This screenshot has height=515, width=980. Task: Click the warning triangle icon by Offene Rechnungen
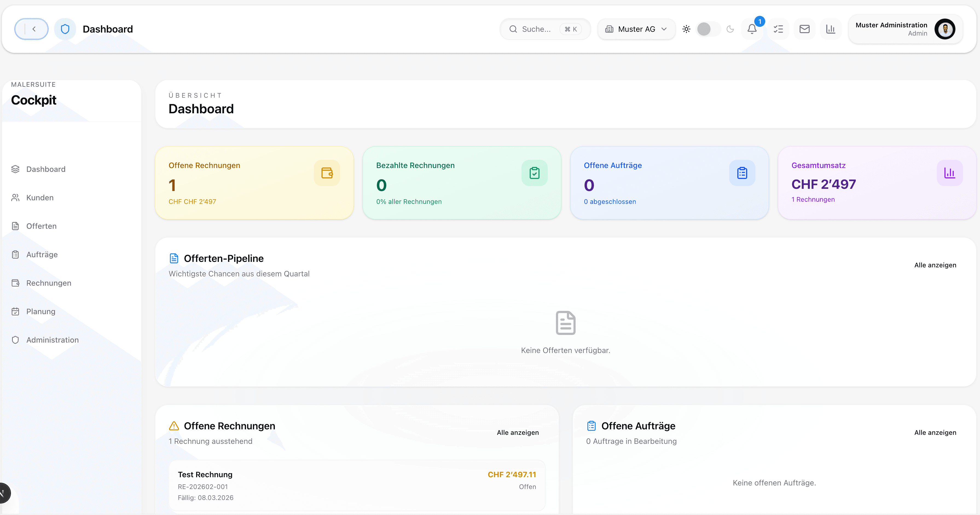[x=174, y=426]
